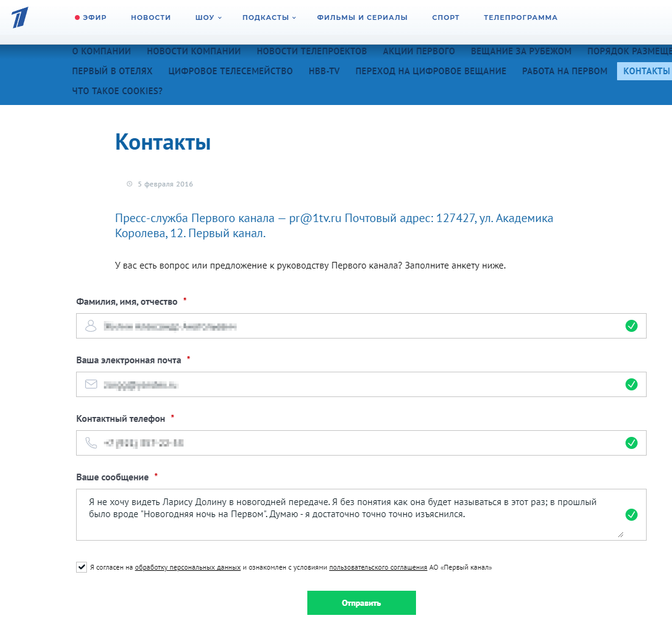The width and height of the screenshot is (672, 636).
Task: Click the person icon in name field
Action: (91, 326)
